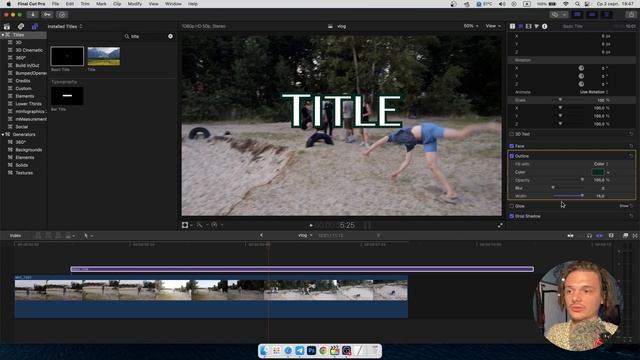
Task: Show transitions browser icon
Action: (x=635, y=236)
